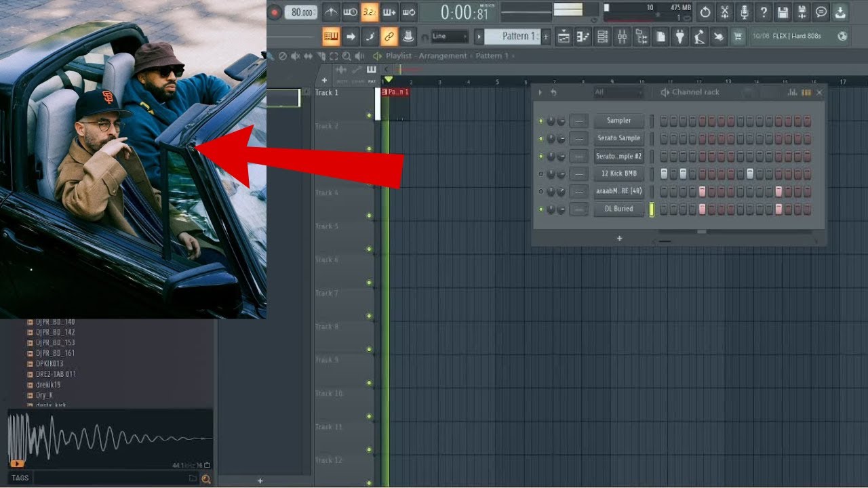Image resolution: width=868 pixels, height=488 pixels.
Task: Toggle wait for input before recording
Action: 351,12
